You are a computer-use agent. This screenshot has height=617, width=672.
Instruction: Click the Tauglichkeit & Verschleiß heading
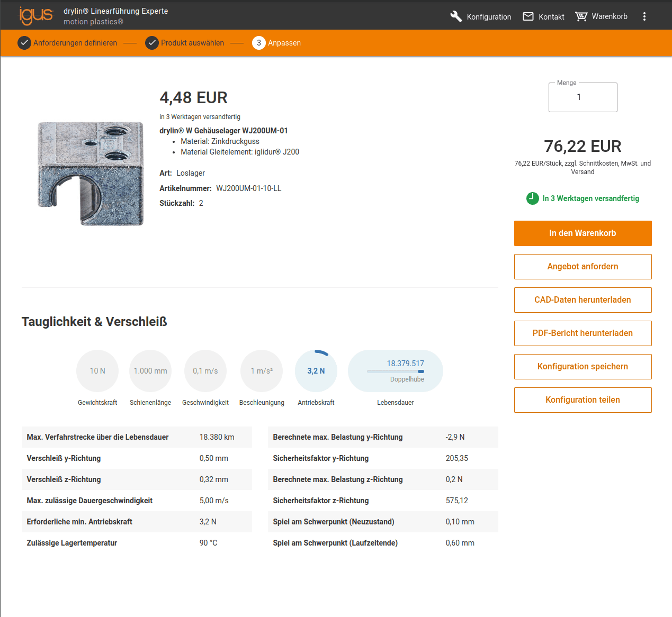point(94,322)
